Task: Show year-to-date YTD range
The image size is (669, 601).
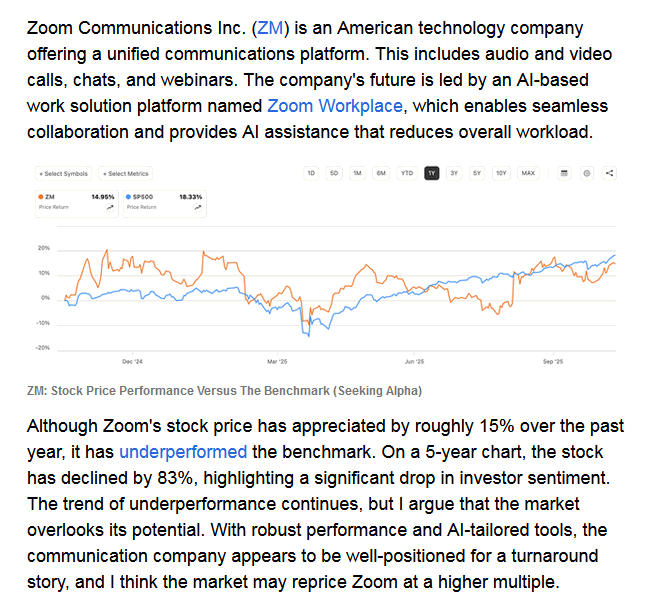Action: [407, 173]
